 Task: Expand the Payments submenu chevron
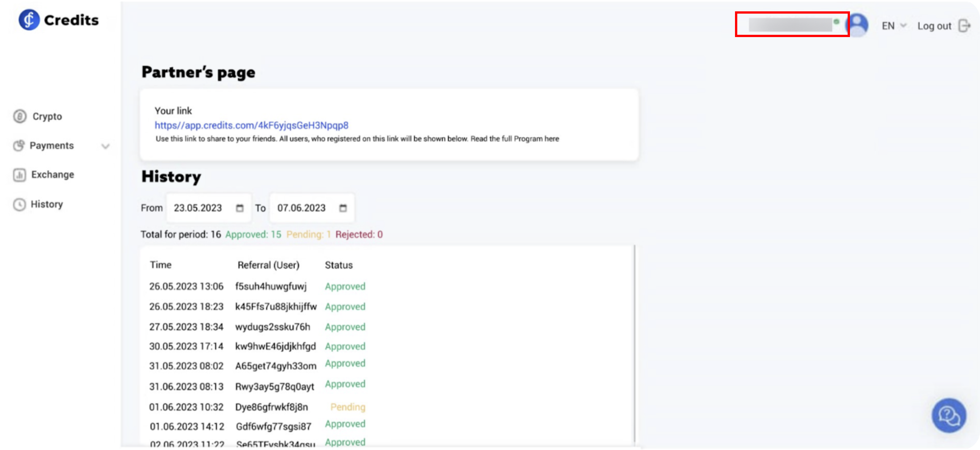[105, 146]
